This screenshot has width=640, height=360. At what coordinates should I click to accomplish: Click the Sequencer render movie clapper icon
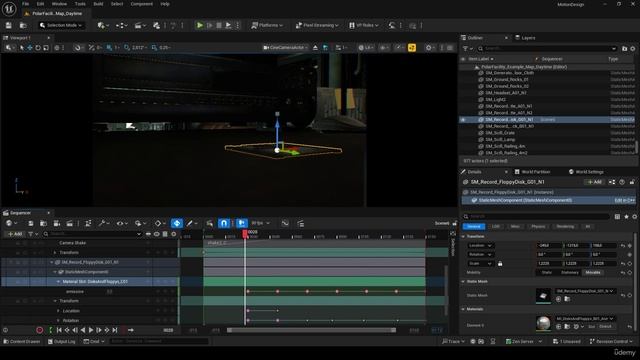pos(70,223)
